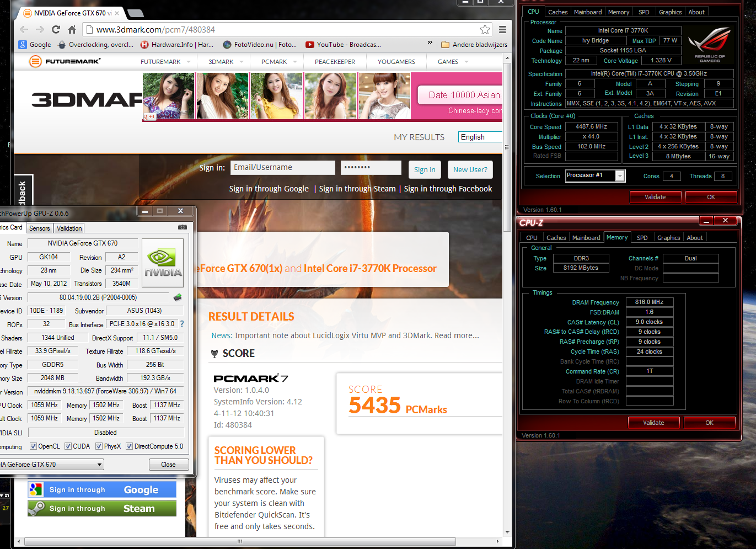Open the Andere bladwijzers folder

click(x=474, y=45)
